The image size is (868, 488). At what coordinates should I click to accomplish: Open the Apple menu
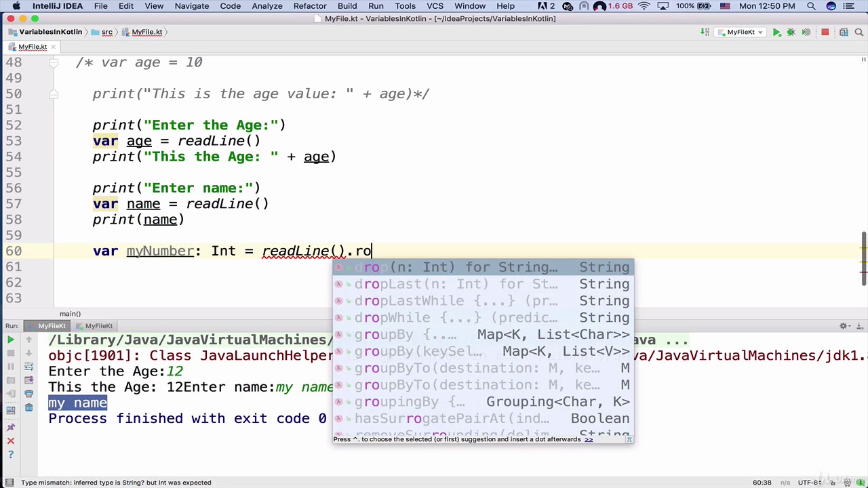click(x=16, y=6)
